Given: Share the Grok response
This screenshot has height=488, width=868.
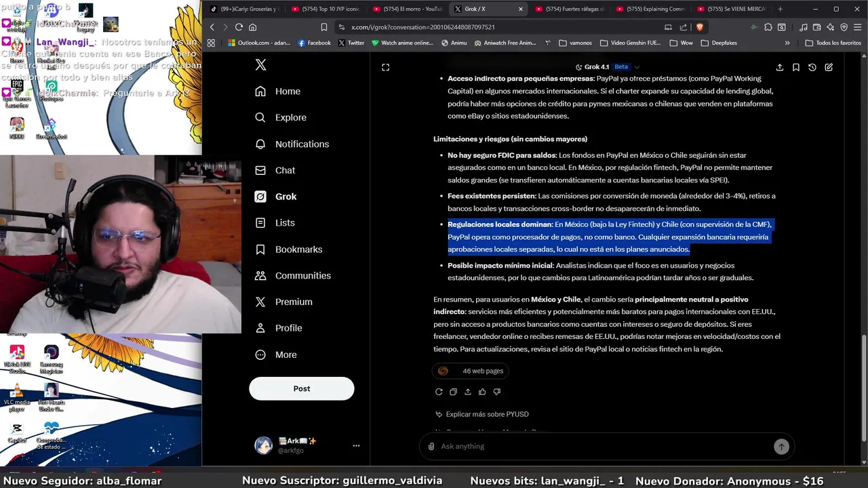Looking at the screenshot, I should [467, 392].
